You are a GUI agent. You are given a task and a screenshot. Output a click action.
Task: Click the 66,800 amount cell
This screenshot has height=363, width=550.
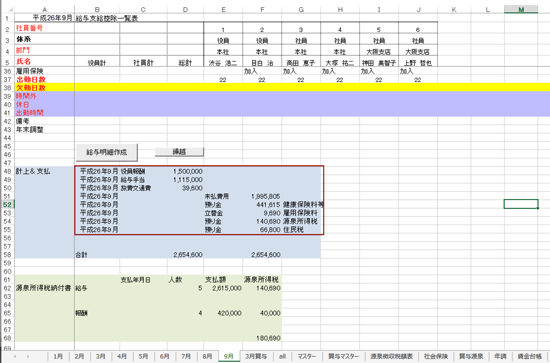(x=262, y=230)
